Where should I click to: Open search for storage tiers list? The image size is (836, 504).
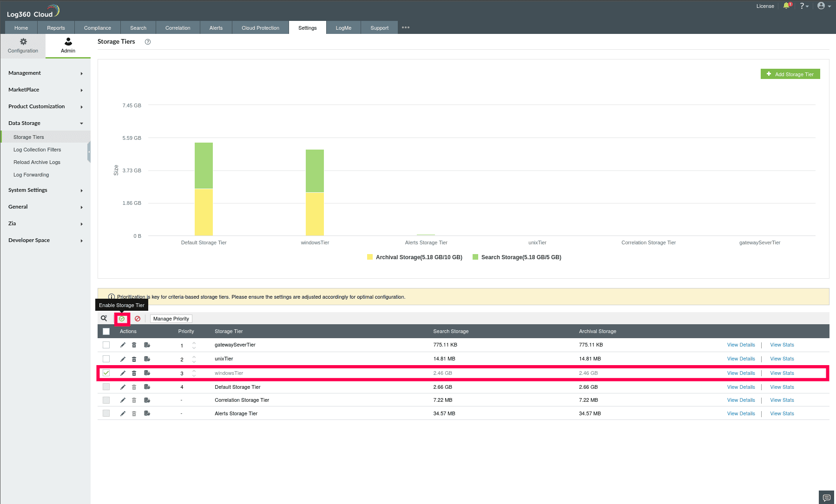(x=104, y=318)
